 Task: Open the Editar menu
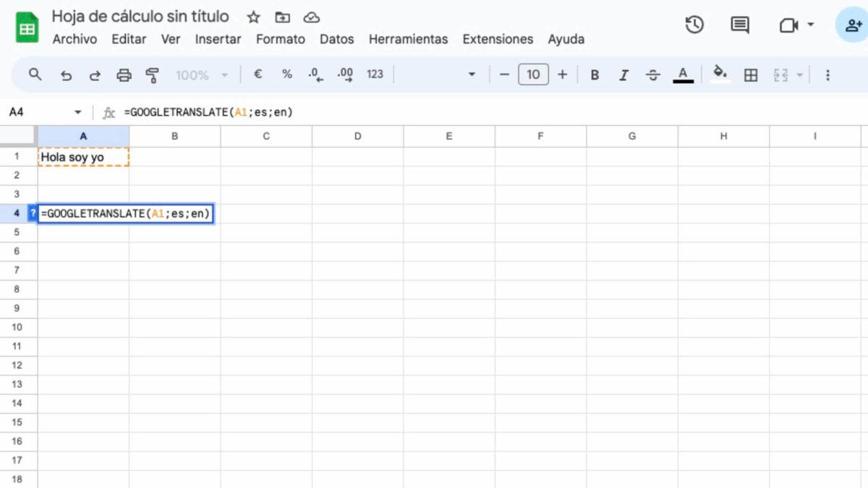[129, 39]
